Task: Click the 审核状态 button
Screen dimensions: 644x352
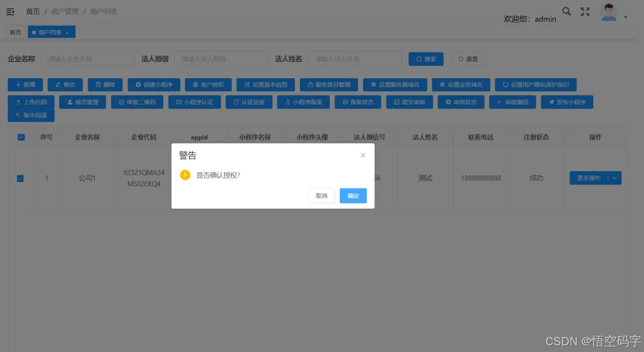Action: coord(461,102)
